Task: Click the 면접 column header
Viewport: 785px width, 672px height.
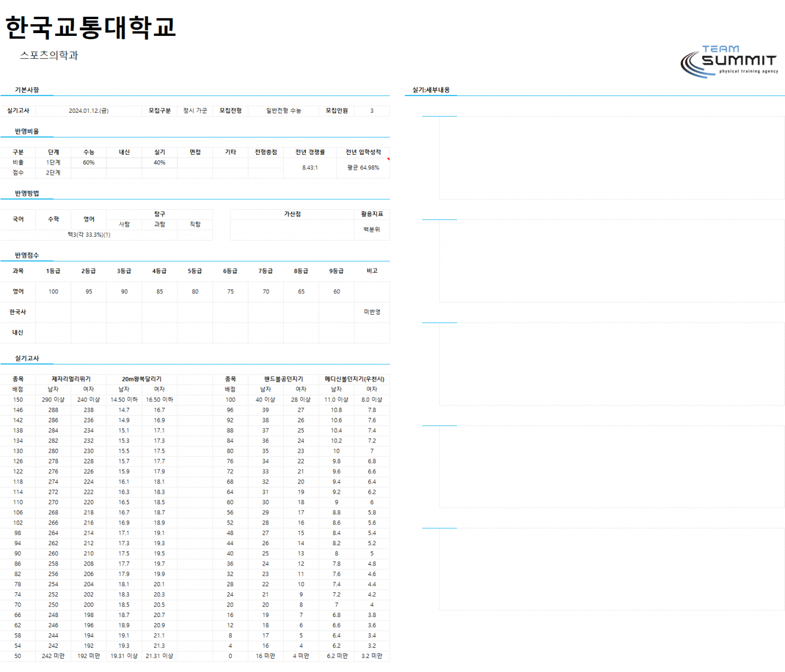Action: [x=195, y=152]
